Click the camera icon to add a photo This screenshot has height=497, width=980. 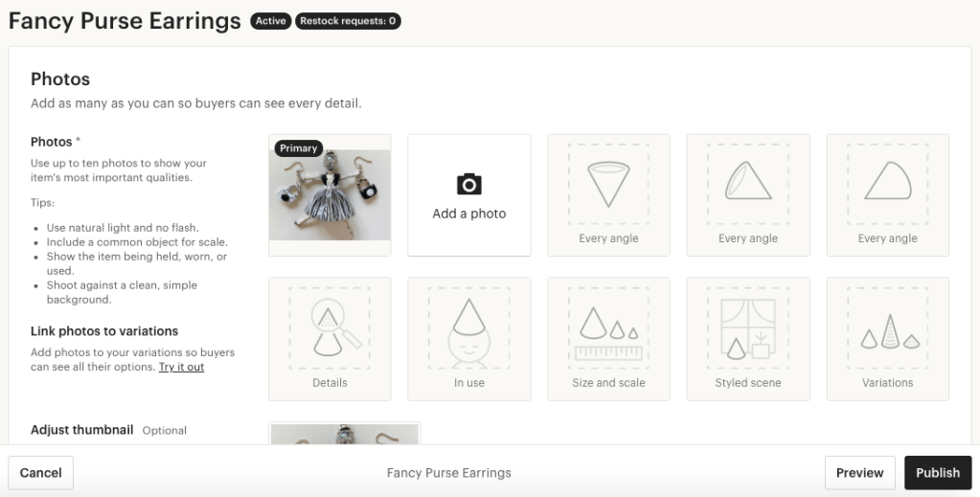point(468,184)
